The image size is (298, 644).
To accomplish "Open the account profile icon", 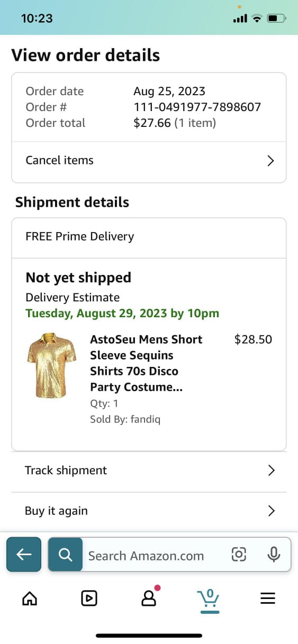I will pyautogui.click(x=149, y=597).
